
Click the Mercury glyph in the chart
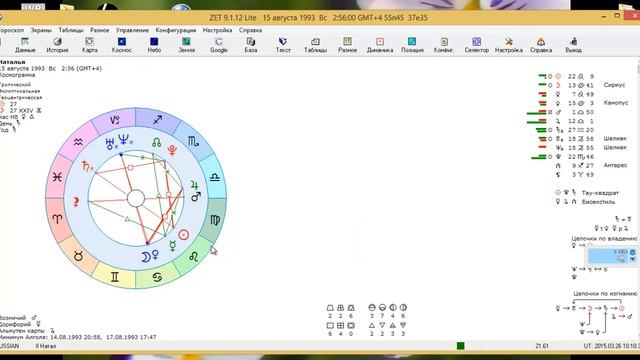coord(173,246)
